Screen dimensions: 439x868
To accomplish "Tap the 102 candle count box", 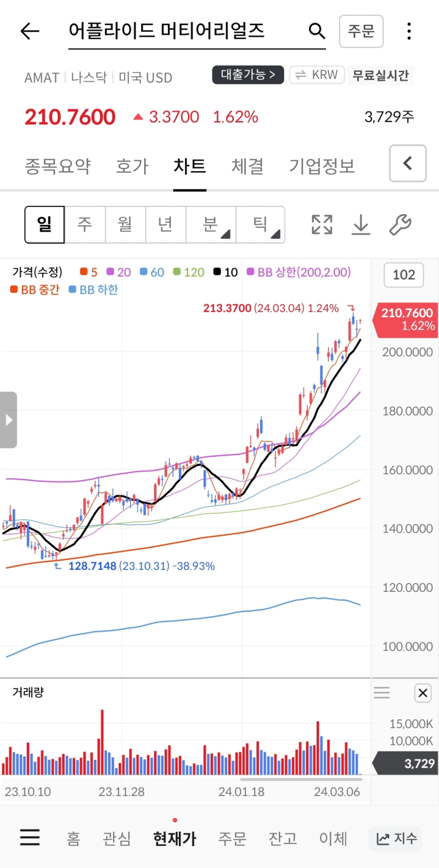I will click(x=404, y=275).
